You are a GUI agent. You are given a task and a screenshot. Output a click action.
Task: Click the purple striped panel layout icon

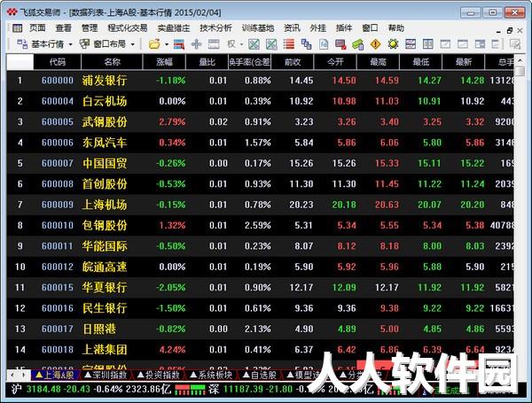click(411, 44)
